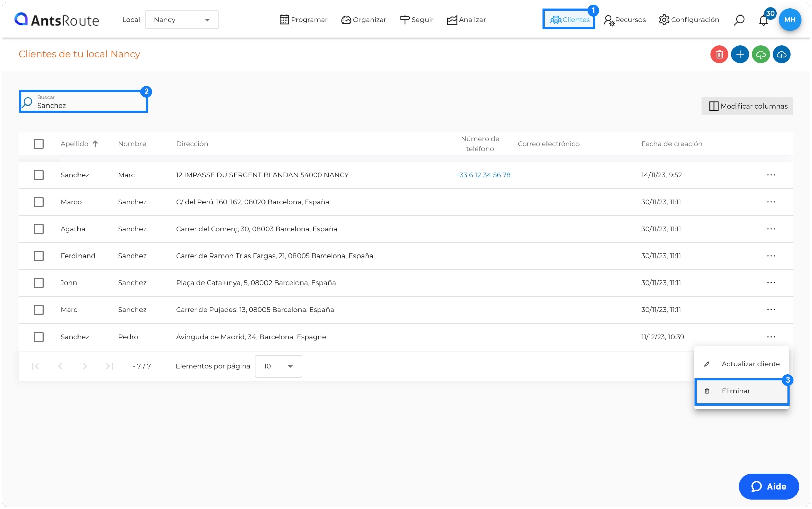Check the Sanchez Marc row checkbox

(39, 175)
